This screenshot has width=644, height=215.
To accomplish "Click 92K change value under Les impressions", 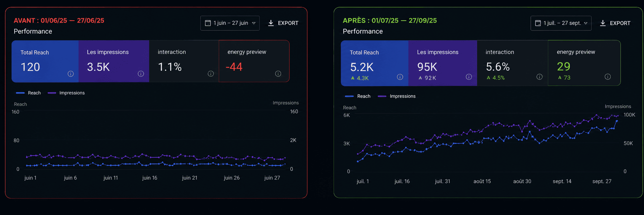I will click(430, 78).
